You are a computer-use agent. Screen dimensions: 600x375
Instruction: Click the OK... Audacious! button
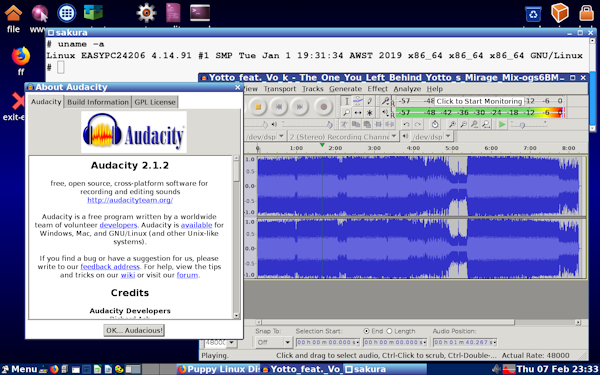point(134,330)
